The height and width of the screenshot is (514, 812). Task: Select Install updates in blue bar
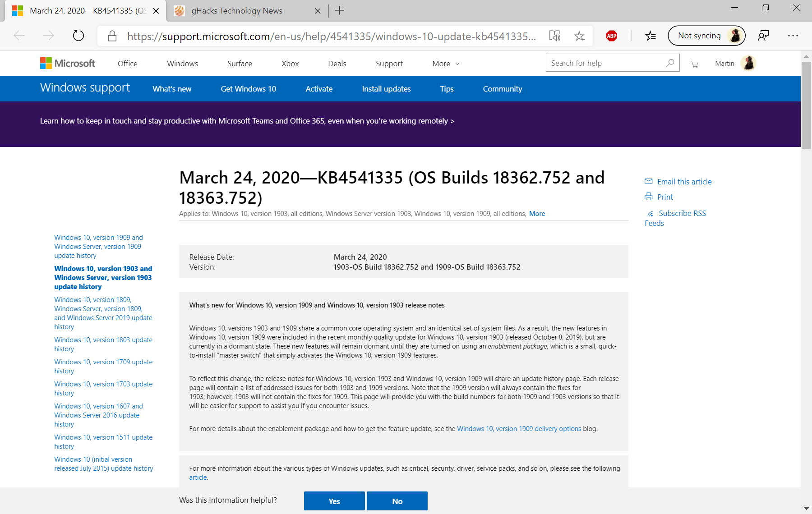coord(386,89)
